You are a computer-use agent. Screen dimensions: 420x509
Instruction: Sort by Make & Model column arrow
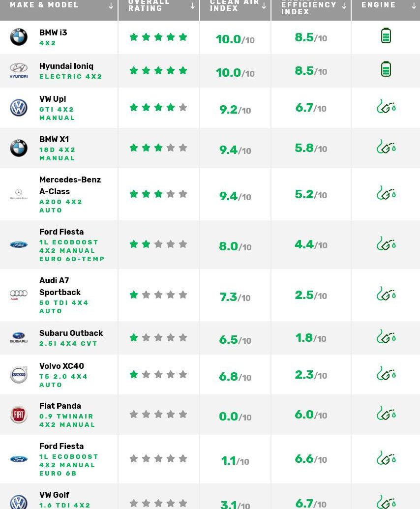click(111, 6)
